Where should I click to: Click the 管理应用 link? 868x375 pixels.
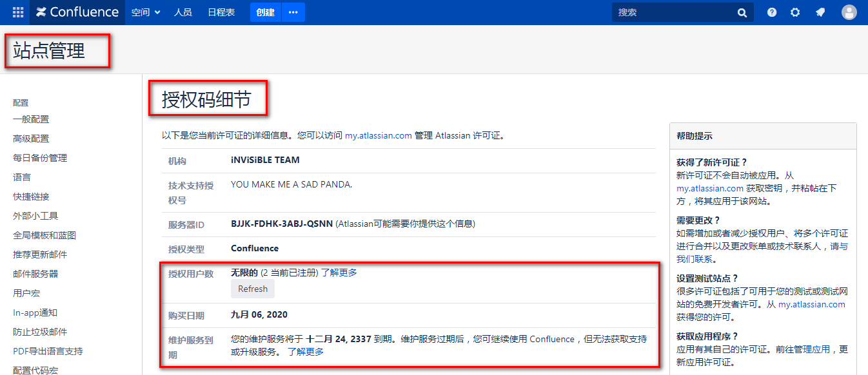(812, 349)
